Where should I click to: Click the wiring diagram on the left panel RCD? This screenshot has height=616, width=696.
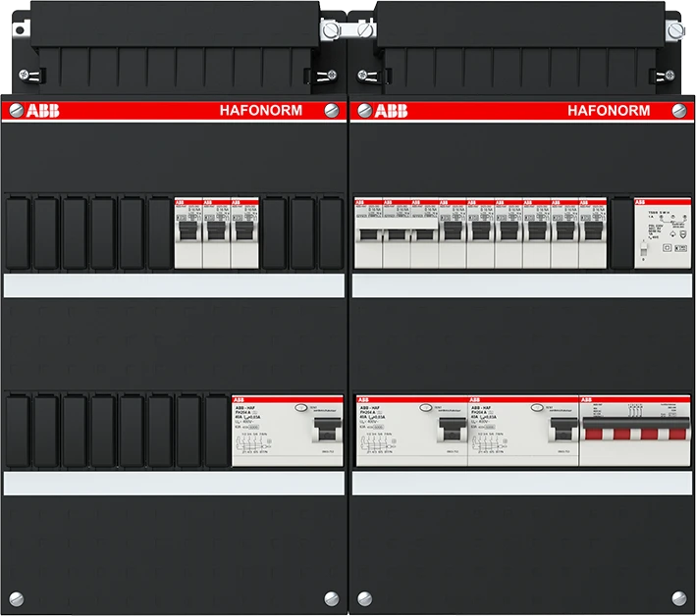pos(257,446)
